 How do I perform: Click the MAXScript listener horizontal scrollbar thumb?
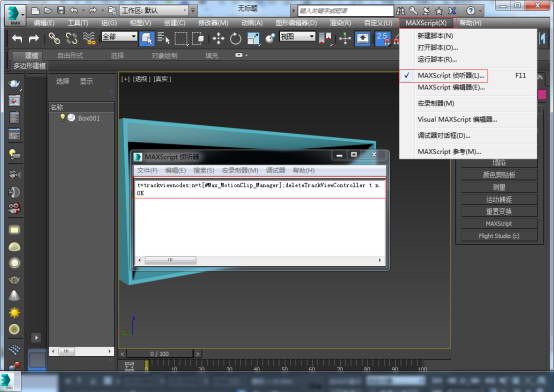[x=170, y=260]
